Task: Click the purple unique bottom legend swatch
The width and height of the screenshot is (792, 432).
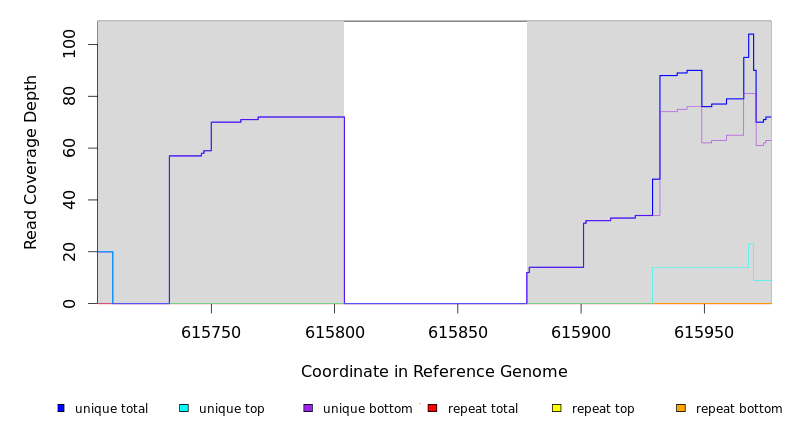Action: 308,408
